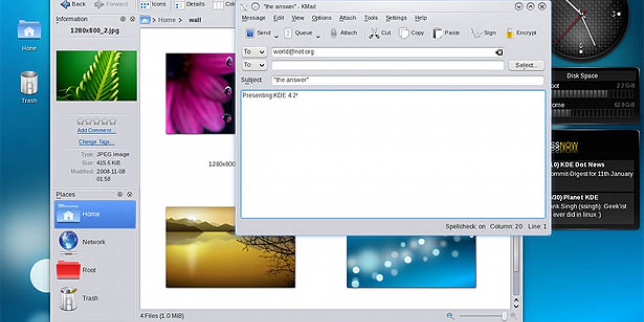644x322 pixels.
Task: Select the golden sunset wallpaper thumbnail
Action: 230,247
